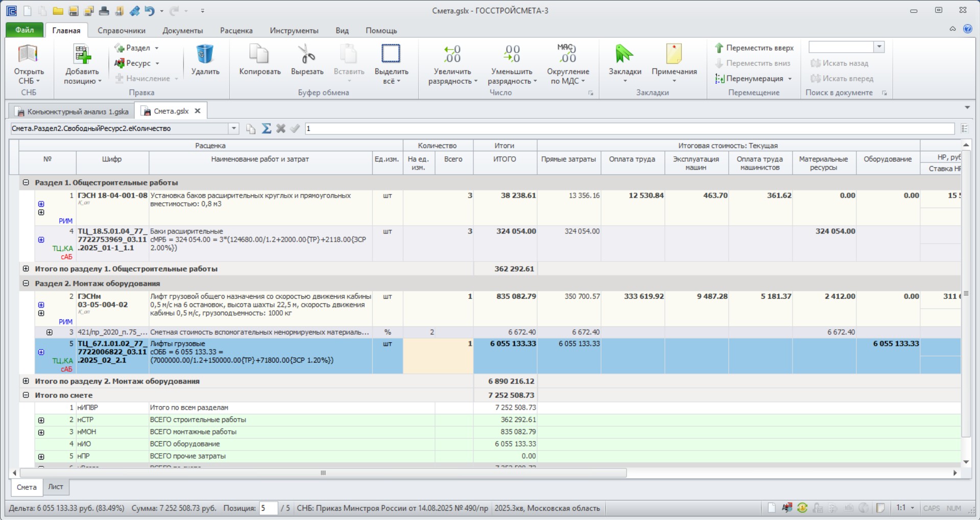Expand the нСТР строительные работы row
Image resolution: width=980 pixels, height=520 pixels.
[x=41, y=420]
